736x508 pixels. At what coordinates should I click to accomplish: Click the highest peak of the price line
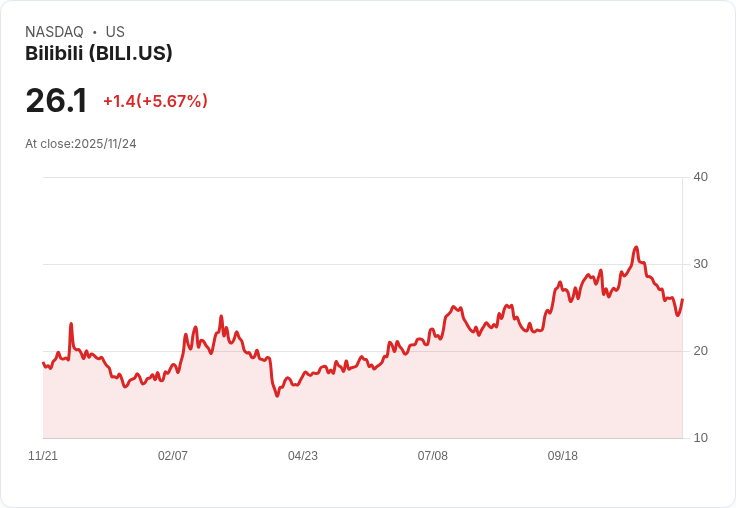[636, 247]
